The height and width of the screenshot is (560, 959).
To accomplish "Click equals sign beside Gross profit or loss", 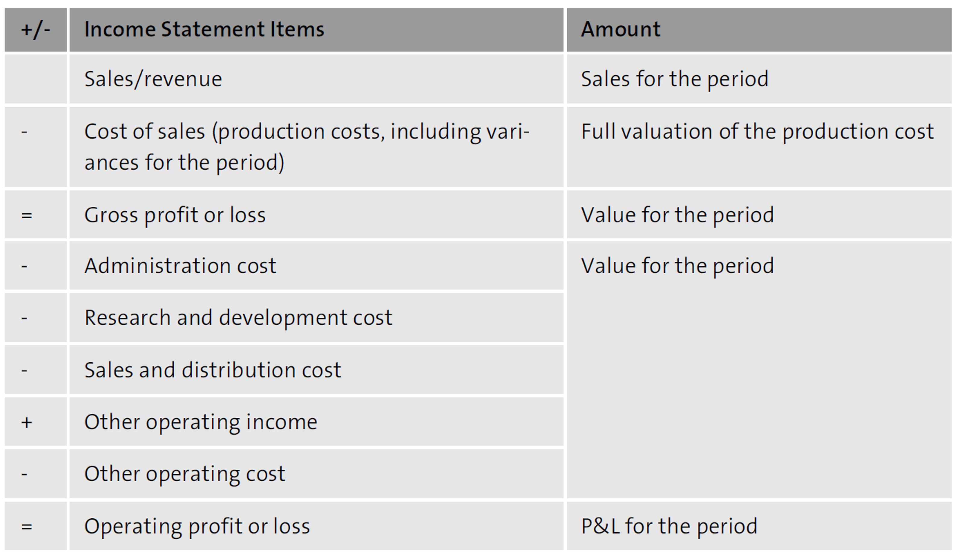I will tap(27, 216).
